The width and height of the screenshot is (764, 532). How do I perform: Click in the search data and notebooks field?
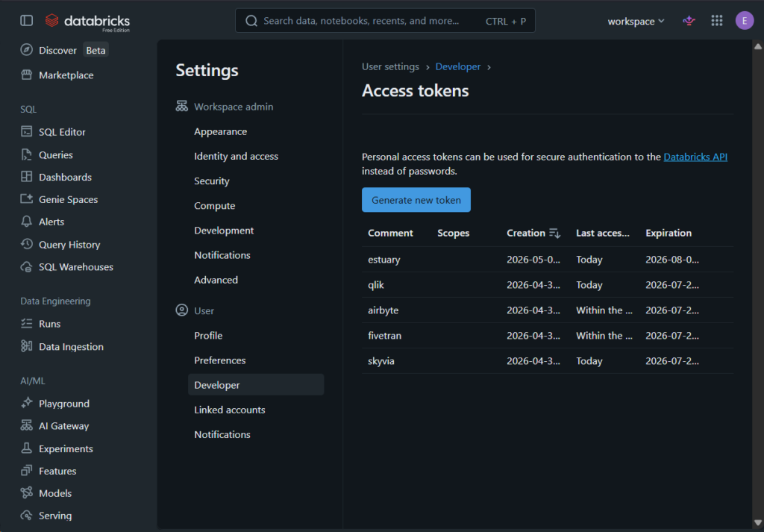(385, 21)
